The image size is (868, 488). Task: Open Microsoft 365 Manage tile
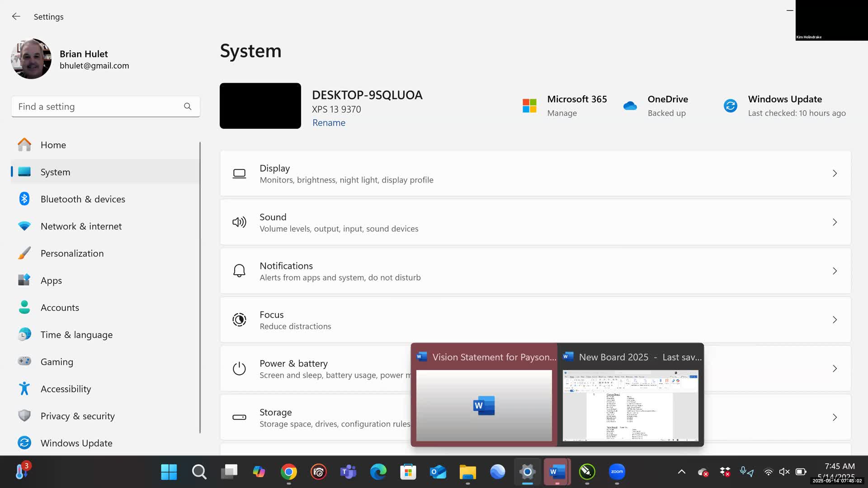pos(565,106)
